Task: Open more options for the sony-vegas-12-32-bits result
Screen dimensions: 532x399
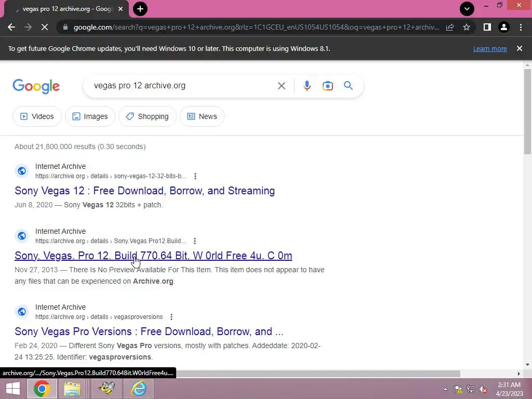Action: (x=195, y=176)
